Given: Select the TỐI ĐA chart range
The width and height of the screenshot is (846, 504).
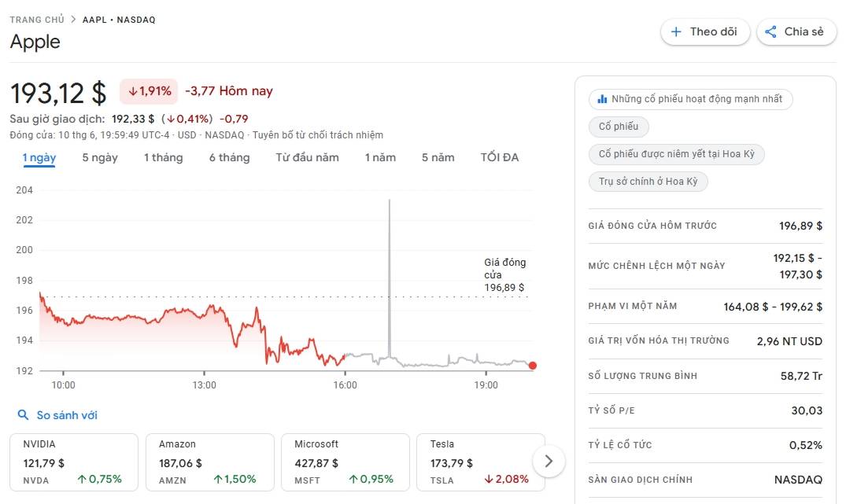Looking at the screenshot, I should [500, 157].
